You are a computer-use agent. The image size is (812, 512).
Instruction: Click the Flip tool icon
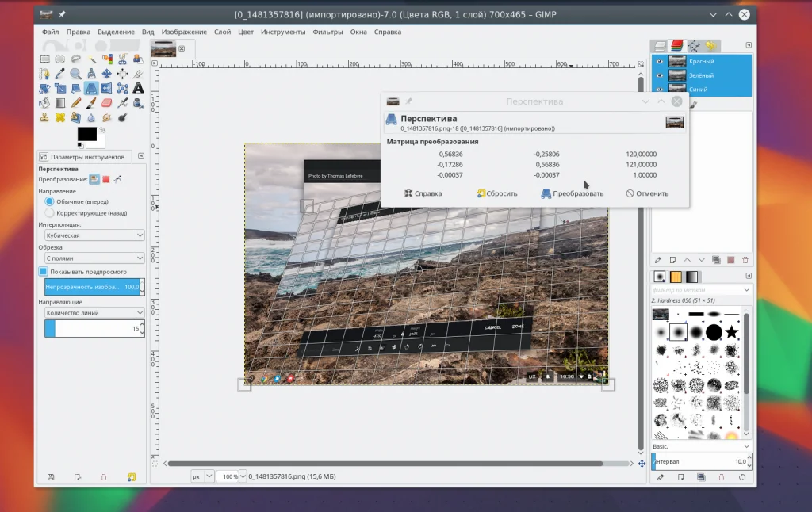(107, 88)
